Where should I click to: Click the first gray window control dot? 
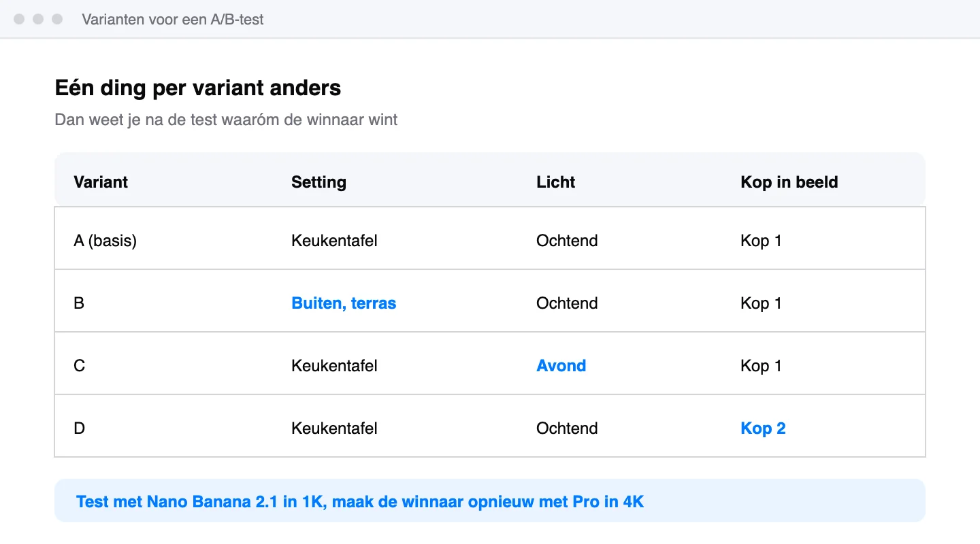click(x=19, y=19)
